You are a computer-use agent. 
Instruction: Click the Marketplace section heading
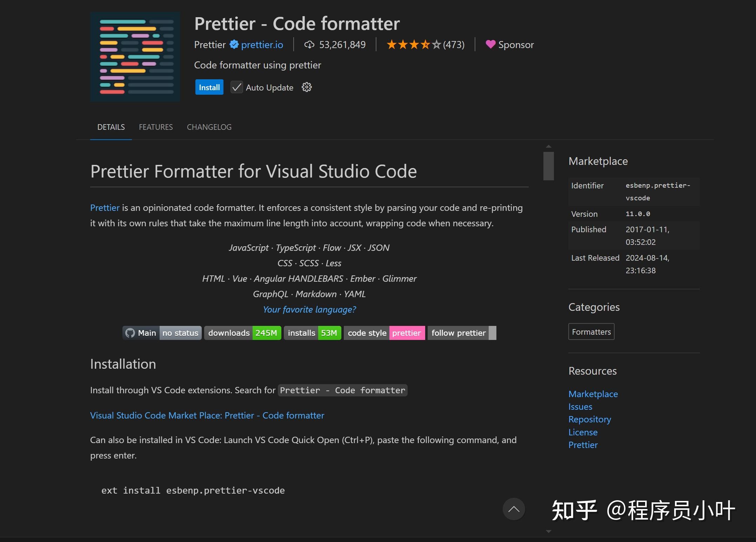(598, 161)
